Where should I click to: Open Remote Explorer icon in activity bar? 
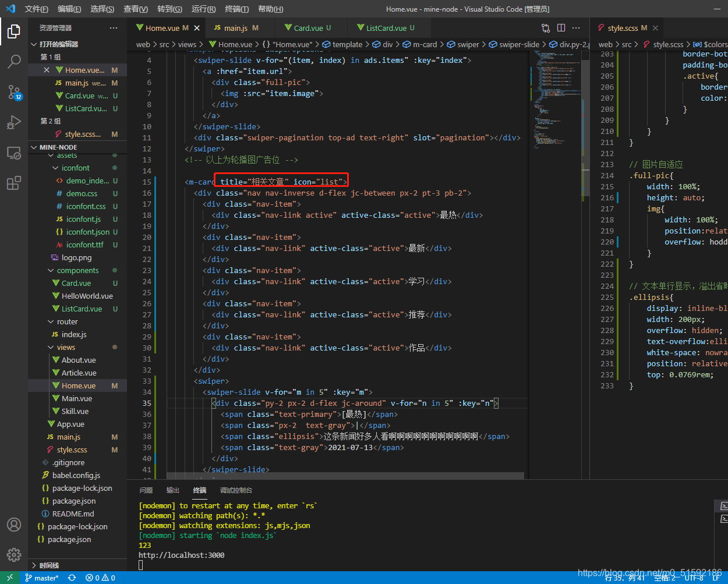point(14,153)
